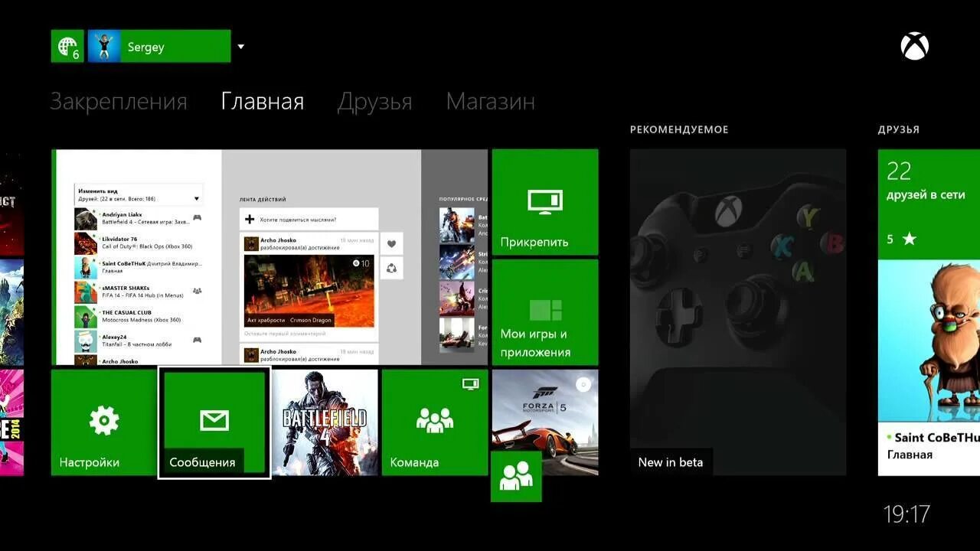Like the activity post with heart icon
980x551 pixels.
coord(391,244)
